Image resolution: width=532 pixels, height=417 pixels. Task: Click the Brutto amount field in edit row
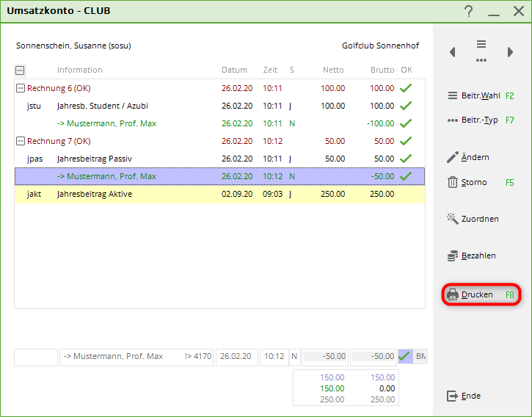tap(373, 357)
